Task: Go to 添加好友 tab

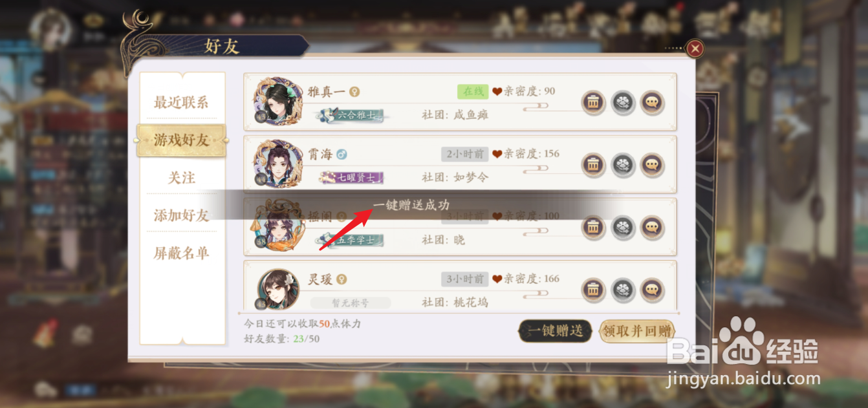Action: pos(181,215)
